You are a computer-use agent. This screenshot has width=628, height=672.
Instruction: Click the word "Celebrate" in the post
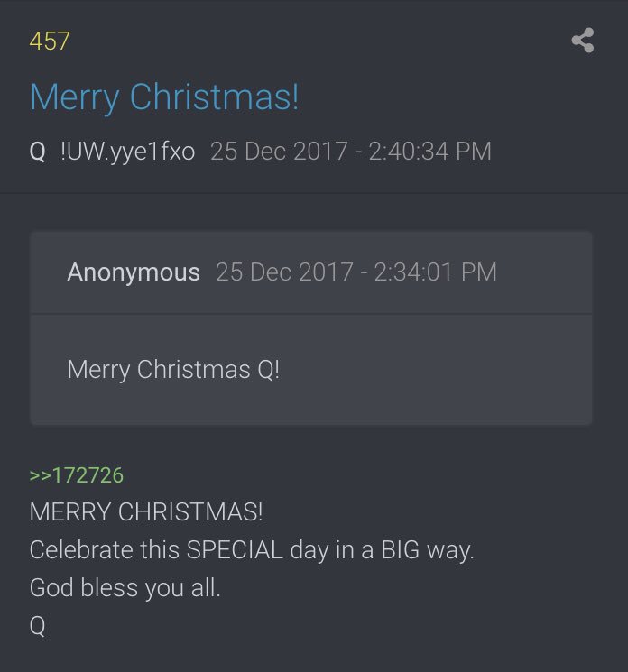pyautogui.click(x=81, y=549)
